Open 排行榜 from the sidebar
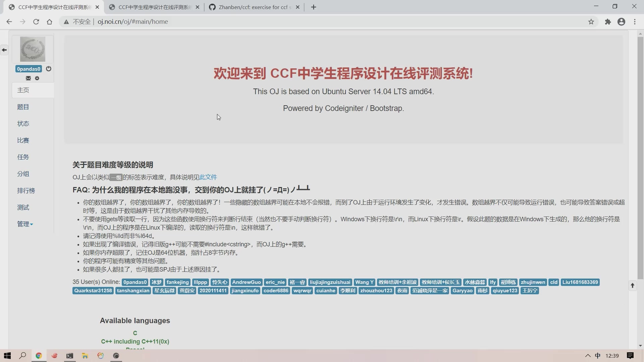This screenshot has width=644, height=362. point(26,191)
